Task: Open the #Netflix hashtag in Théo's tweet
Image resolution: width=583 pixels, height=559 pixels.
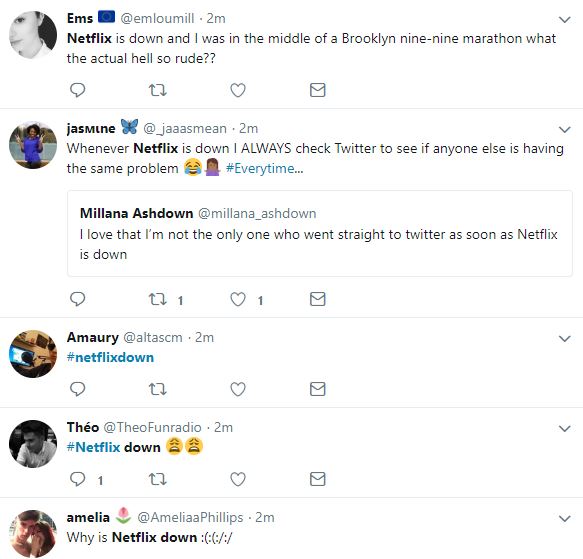Action: point(93,447)
